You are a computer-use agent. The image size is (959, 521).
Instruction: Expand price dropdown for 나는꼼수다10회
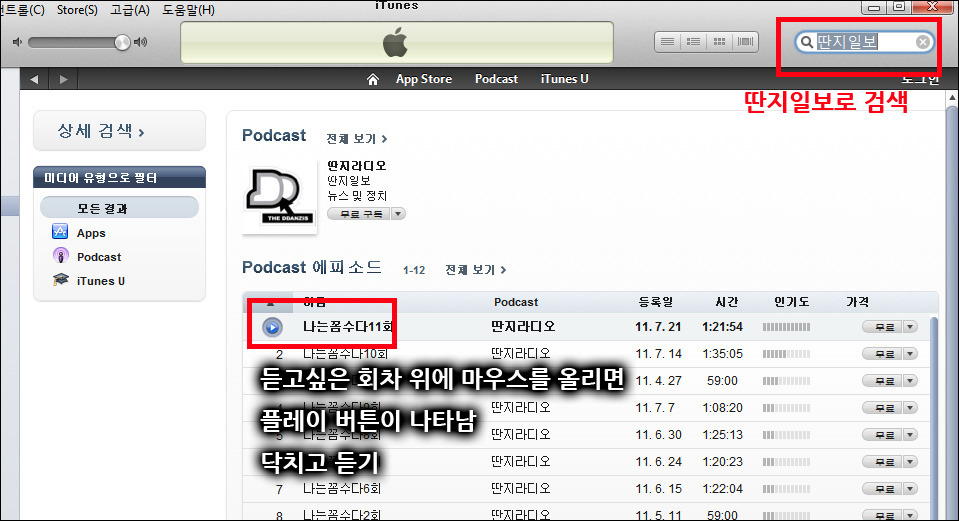click(910, 354)
